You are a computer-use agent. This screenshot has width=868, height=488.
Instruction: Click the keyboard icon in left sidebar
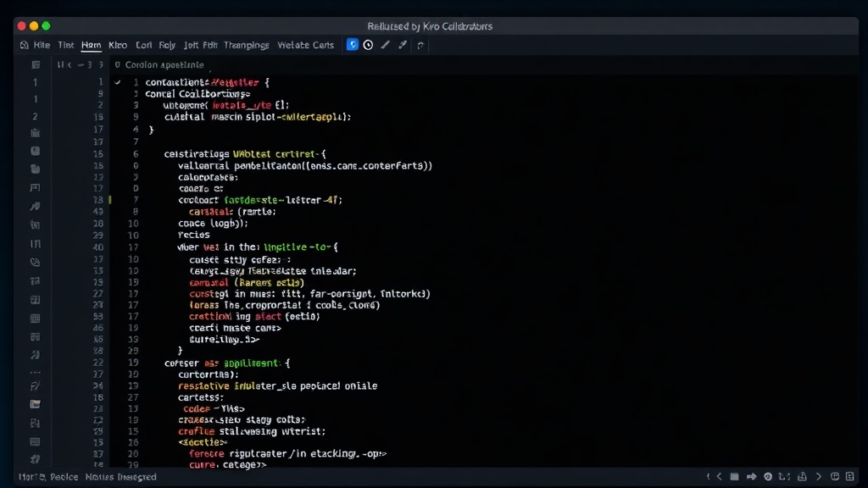(35, 442)
